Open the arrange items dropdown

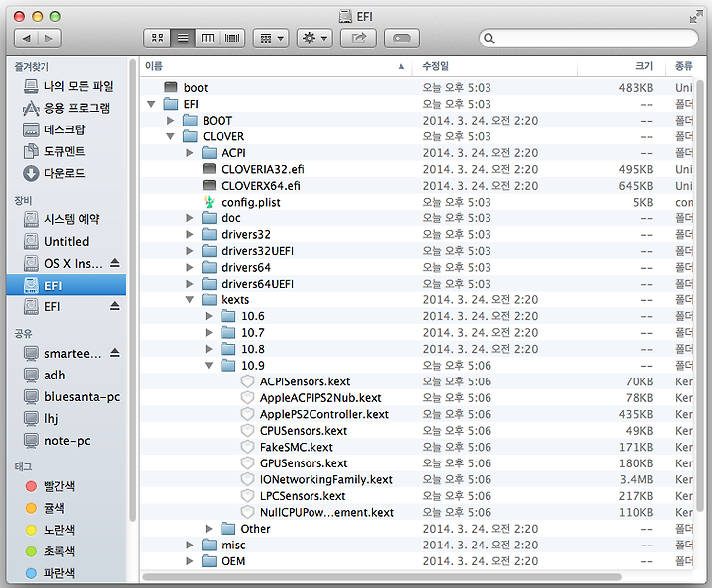coord(271,39)
